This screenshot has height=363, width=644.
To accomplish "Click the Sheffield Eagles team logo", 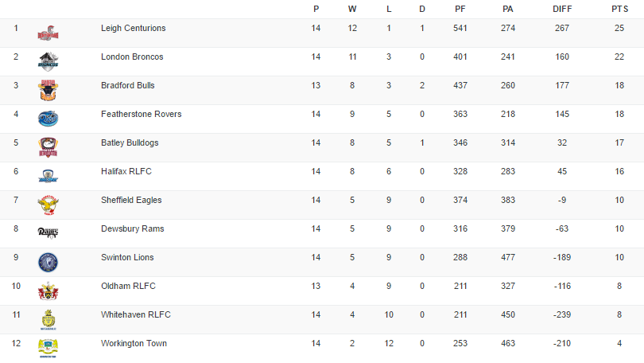I will click(x=48, y=205).
